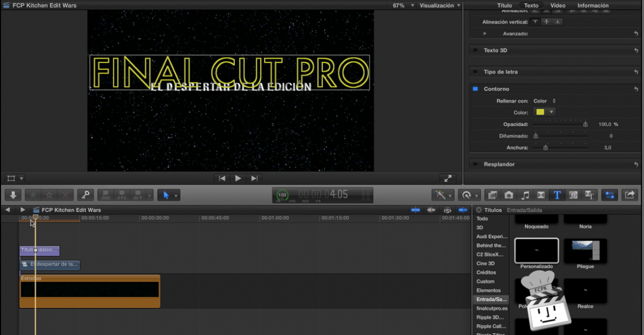Image resolution: width=644 pixels, height=335 pixels.
Task: Expand the Avanzado disclosure triangle
Action: pyautogui.click(x=485, y=34)
